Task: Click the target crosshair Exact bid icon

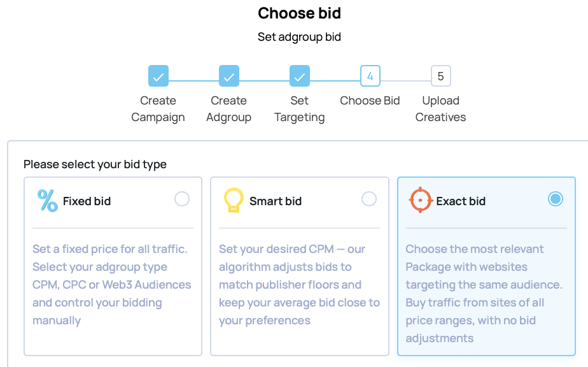Action: coord(420,200)
